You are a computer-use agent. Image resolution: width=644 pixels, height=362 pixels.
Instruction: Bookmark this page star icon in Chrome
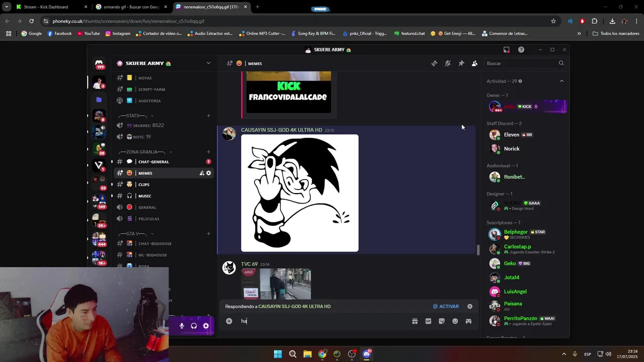pyautogui.click(x=553, y=21)
